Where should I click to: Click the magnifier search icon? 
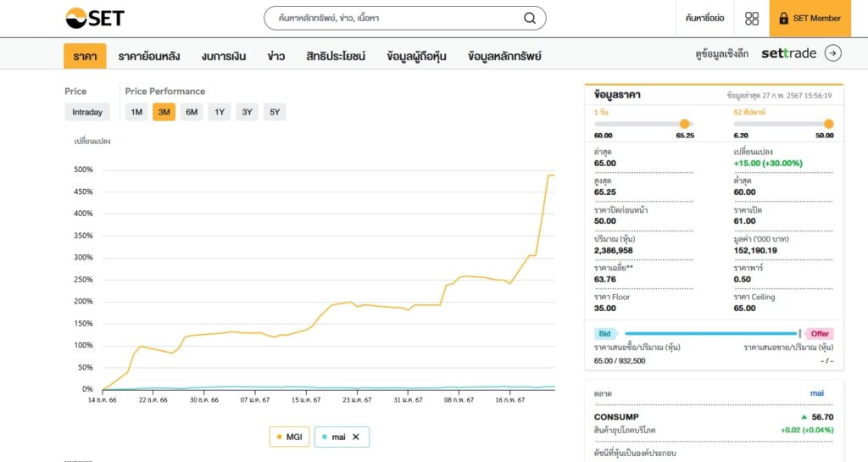530,19
